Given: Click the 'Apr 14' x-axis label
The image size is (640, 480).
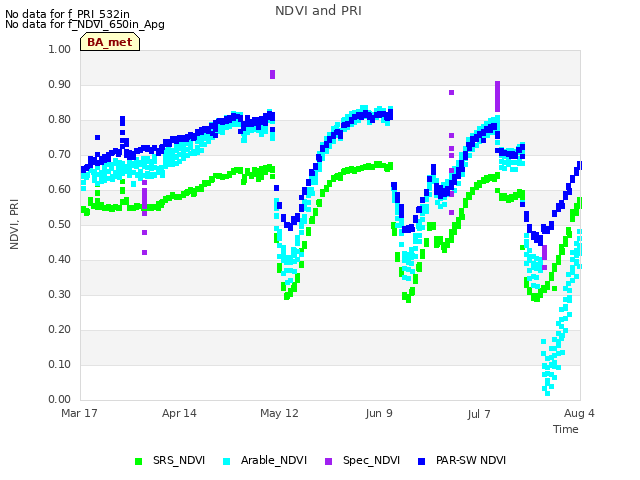Looking at the screenshot, I should [x=179, y=413].
